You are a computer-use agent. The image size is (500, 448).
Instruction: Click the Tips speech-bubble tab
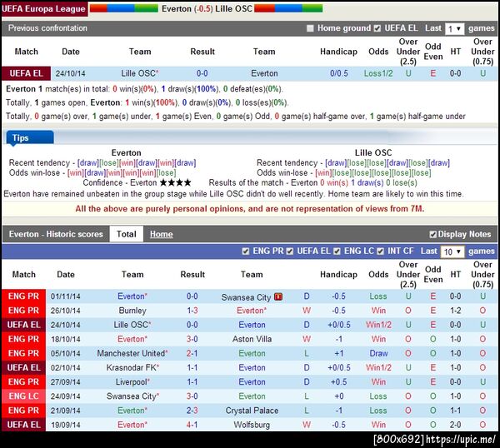(x=30, y=138)
